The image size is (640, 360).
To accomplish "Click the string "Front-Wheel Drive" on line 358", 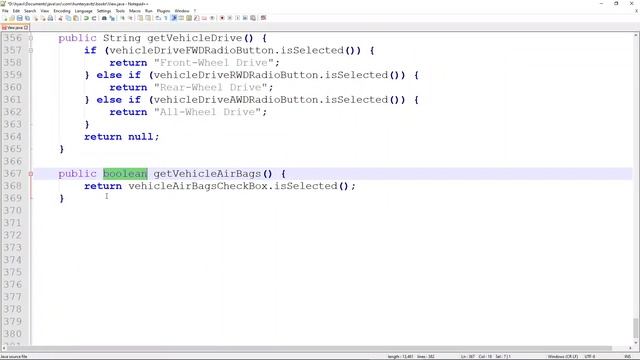I will tap(213, 63).
